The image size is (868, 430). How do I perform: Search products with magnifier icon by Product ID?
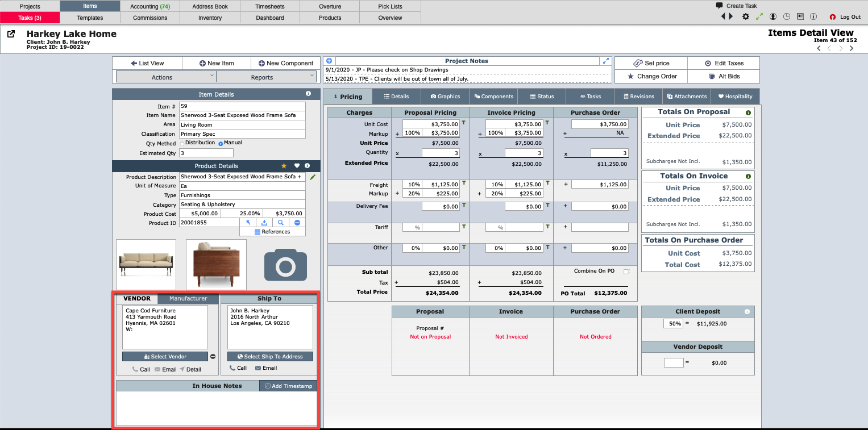click(x=281, y=223)
